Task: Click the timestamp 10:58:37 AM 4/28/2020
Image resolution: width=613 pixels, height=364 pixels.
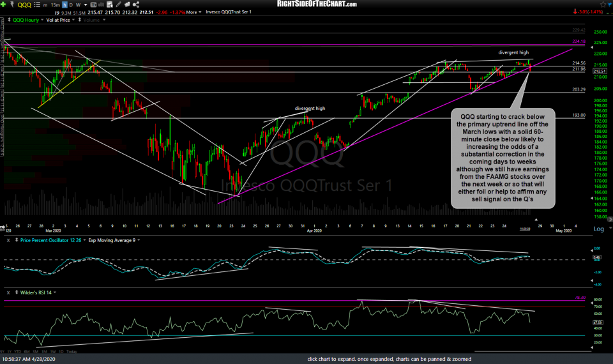Action: tap(29, 359)
